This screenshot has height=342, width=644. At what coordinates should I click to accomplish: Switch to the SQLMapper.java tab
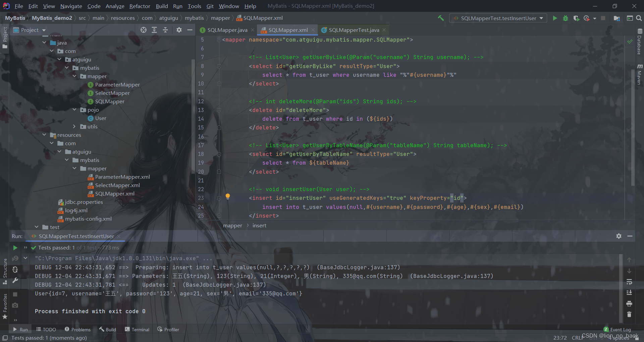[227, 30]
